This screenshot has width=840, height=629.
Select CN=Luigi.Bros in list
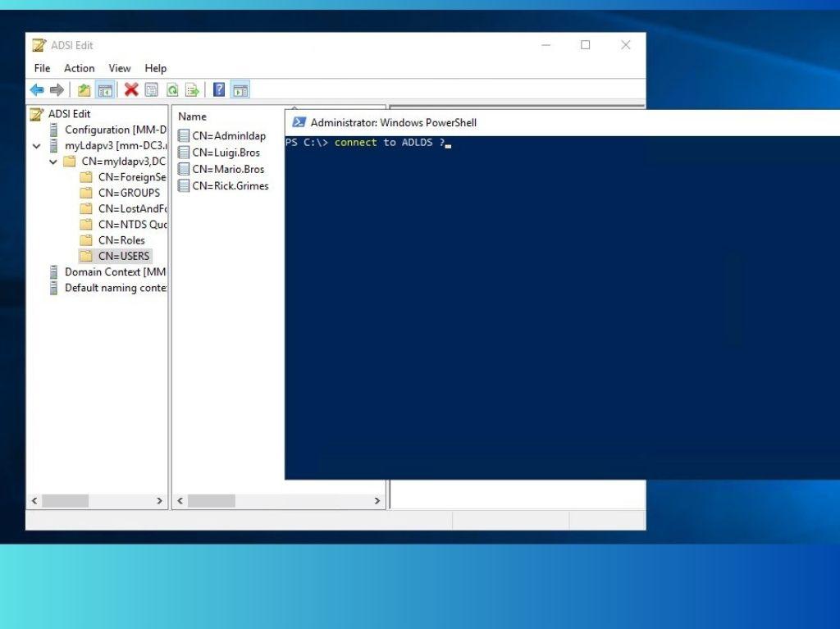click(226, 153)
